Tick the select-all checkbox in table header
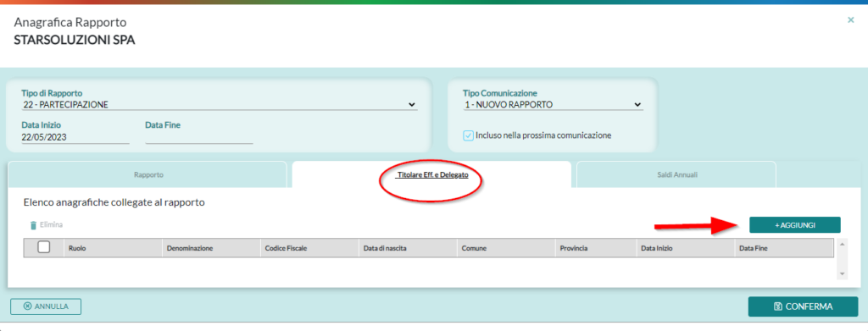868x331 pixels. (x=44, y=247)
